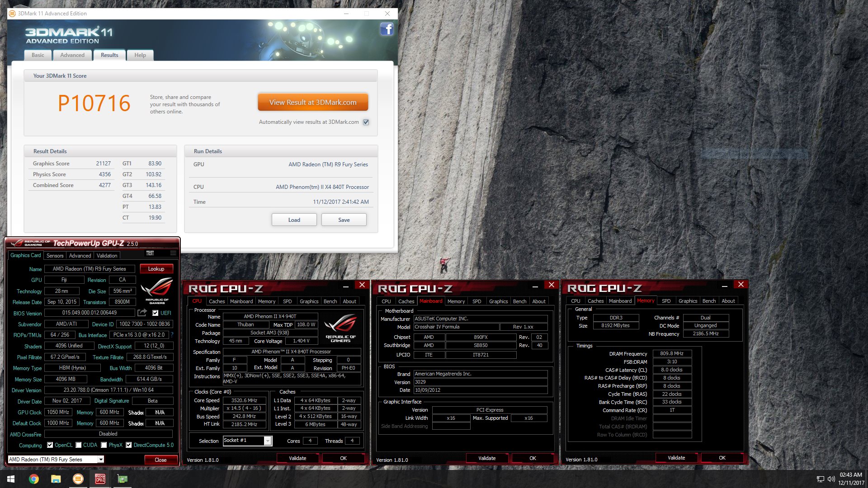Click Validate in CPU-Z Motherboard window
This screenshot has height=488, width=868.
(487, 458)
